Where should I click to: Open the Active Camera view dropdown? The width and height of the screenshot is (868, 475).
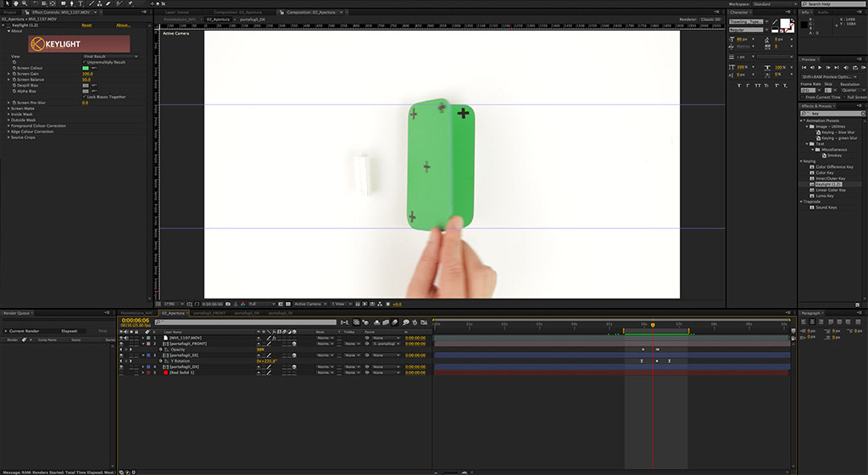click(310, 304)
